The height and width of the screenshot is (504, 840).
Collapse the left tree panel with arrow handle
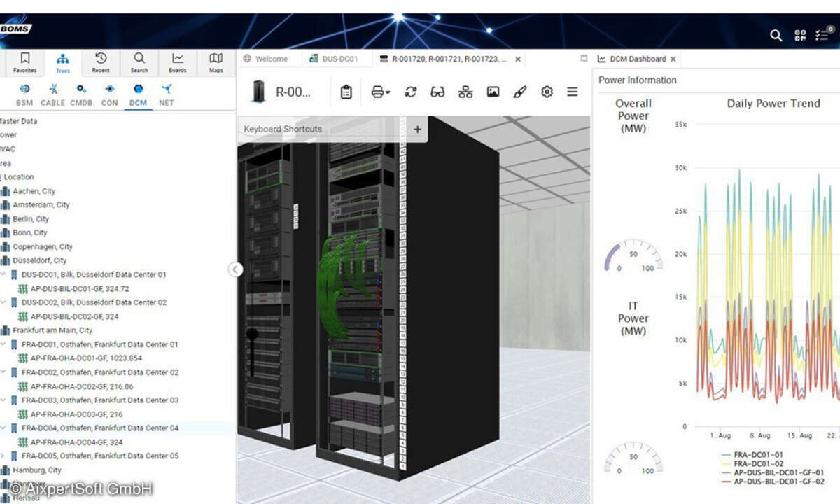point(236,269)
